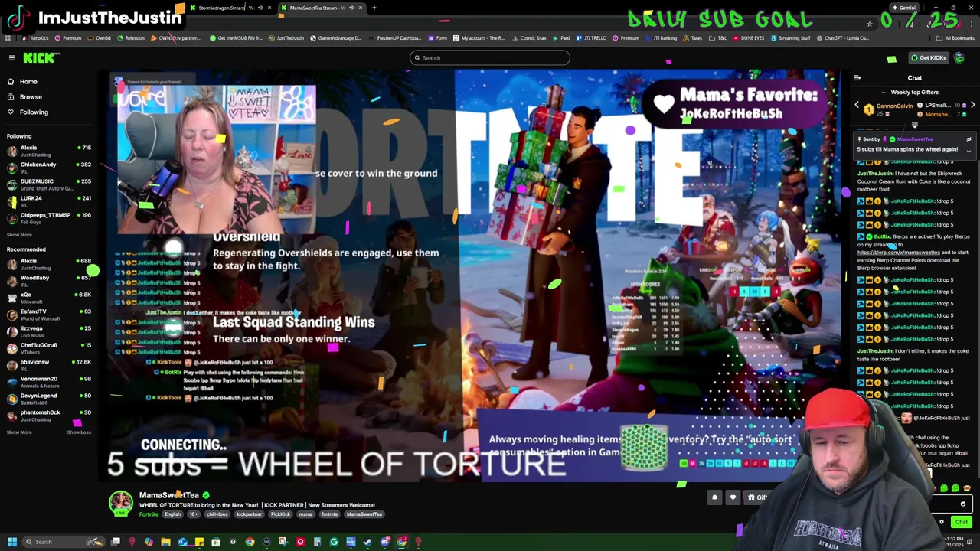This screenshot has width=980, height=551.
Task: Show more recommended channels
Action: point(19,432)
